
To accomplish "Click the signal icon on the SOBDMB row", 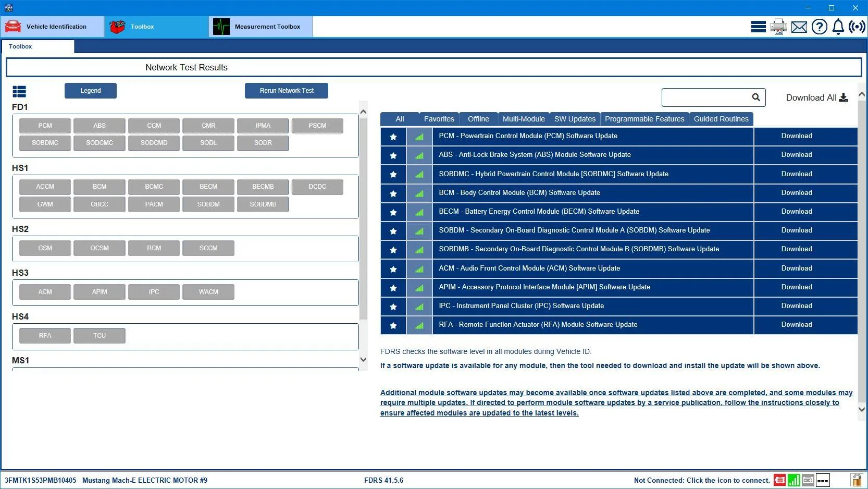I will [x=419, y=250].
